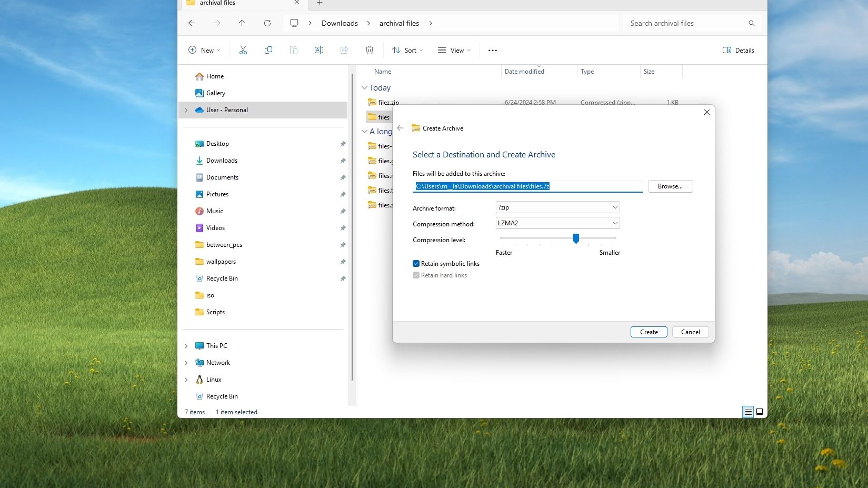Open the Sort menu
This screenshot has width=868, height=488.
pos(407,50)
